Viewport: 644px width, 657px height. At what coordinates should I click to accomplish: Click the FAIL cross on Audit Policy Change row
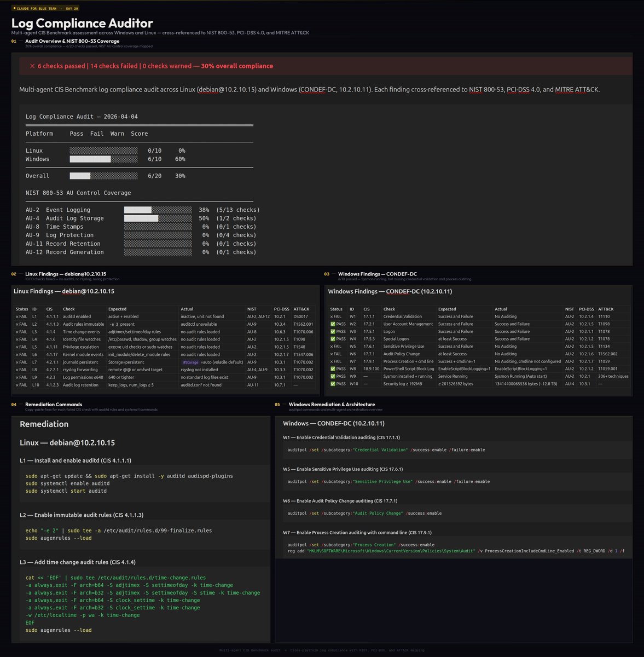[332, 354]
